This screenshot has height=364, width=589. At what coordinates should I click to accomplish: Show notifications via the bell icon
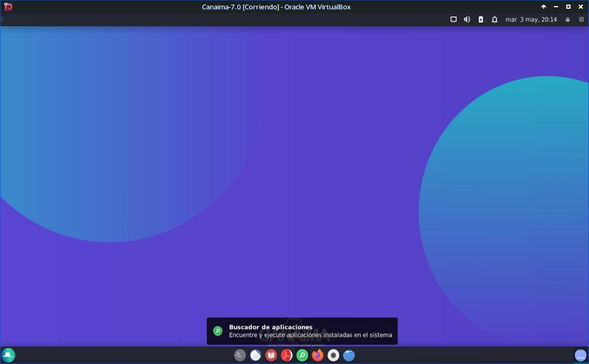pyautogui.click(x=495, y=20)
